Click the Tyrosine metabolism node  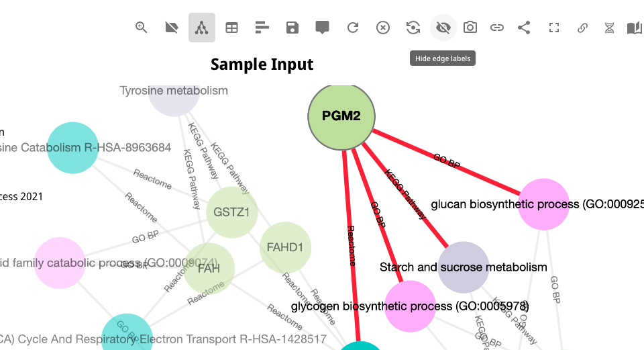pos(174,100)
